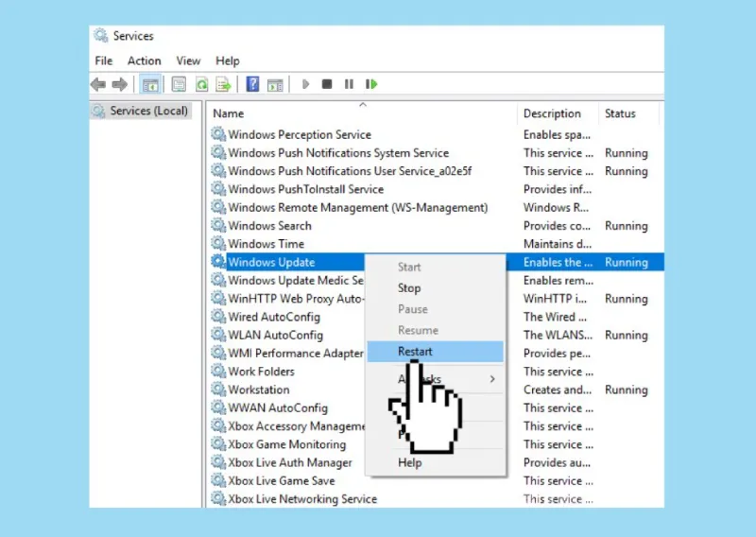Click the Start Service play icon
Viewport: 756px width, 537px height.
[x=305, y=84]
